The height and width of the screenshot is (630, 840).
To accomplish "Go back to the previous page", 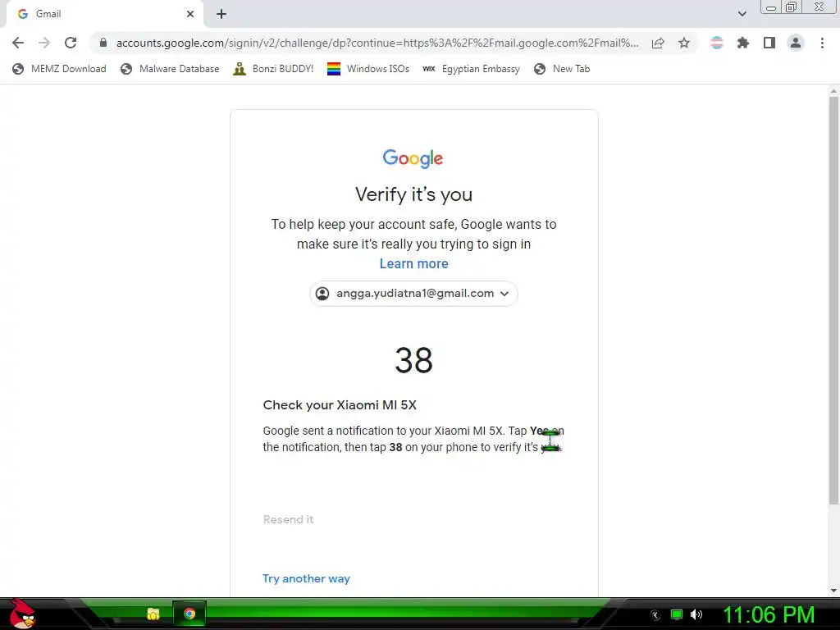I will pos(18,43).
